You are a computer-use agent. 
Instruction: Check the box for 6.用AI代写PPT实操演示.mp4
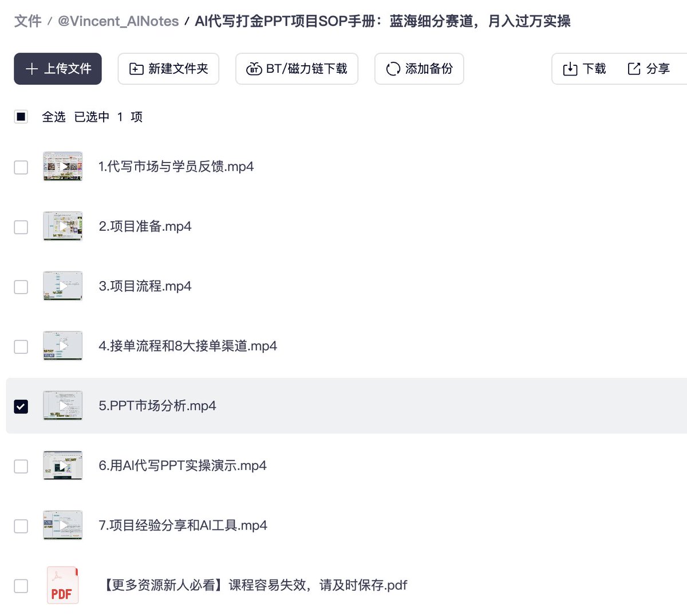point(21,466)
